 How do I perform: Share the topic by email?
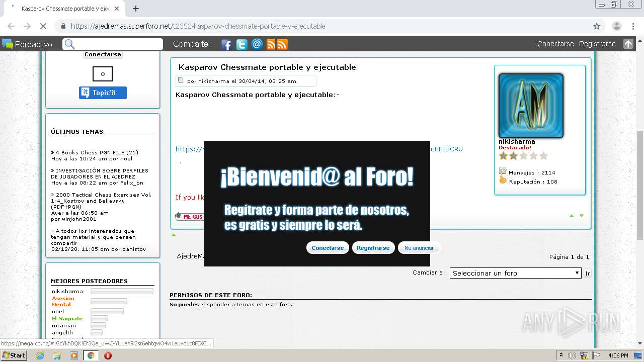click(x=257, y=44)
